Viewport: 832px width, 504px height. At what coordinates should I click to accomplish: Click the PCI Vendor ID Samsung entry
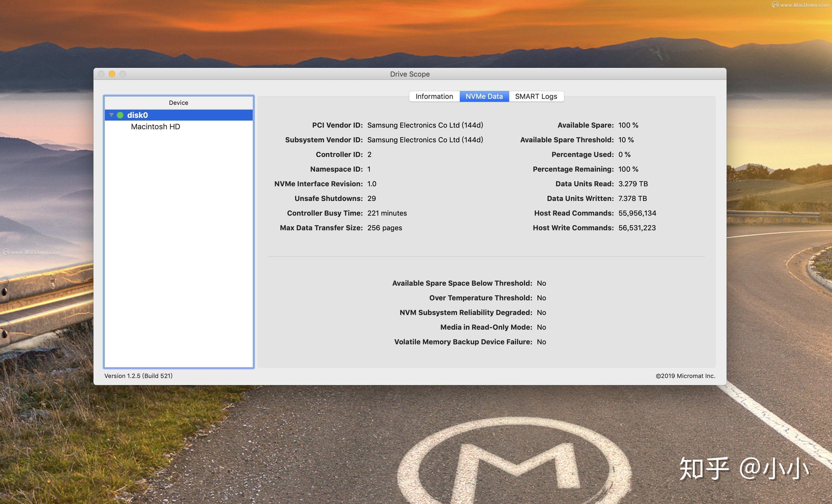[x=425, y=125]
